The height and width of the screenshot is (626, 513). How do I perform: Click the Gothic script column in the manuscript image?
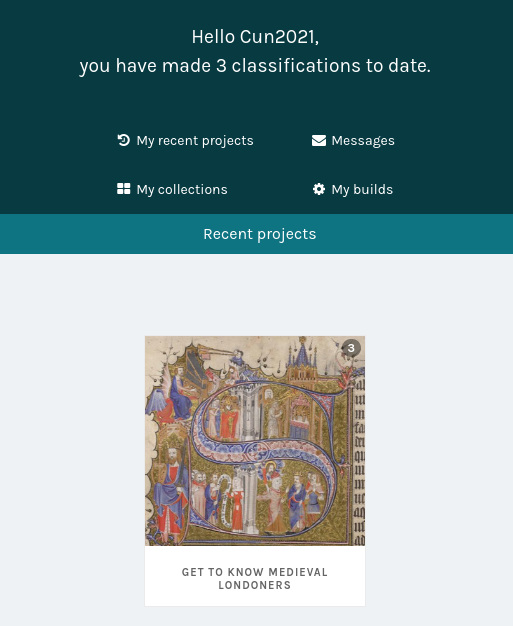[359, 461]
